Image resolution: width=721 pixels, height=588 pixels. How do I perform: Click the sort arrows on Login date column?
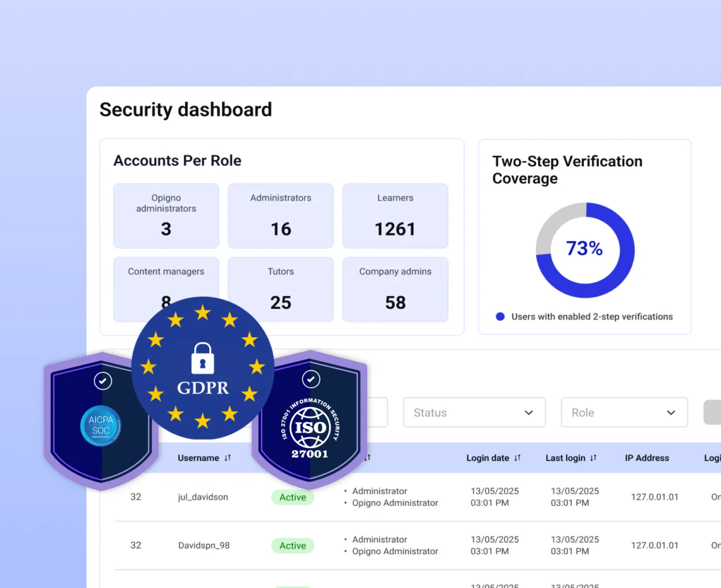[517, 458]
